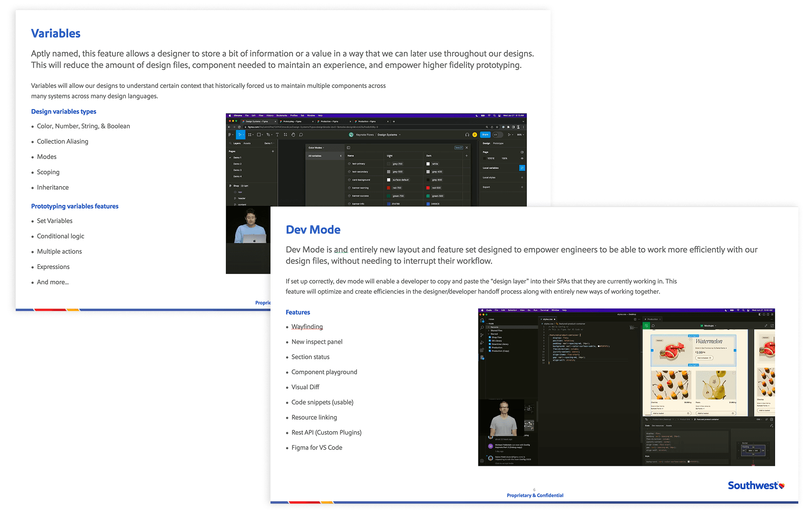This screenshot has height=514, width=812.
Task: Switch to the Prototype tab in Figma
Action: click(x=498, y=143)
